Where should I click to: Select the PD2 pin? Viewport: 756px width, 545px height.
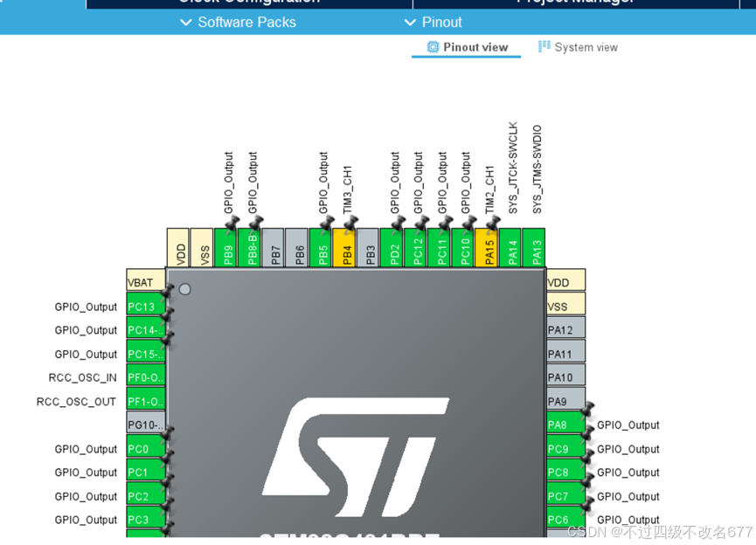point(392,248)
